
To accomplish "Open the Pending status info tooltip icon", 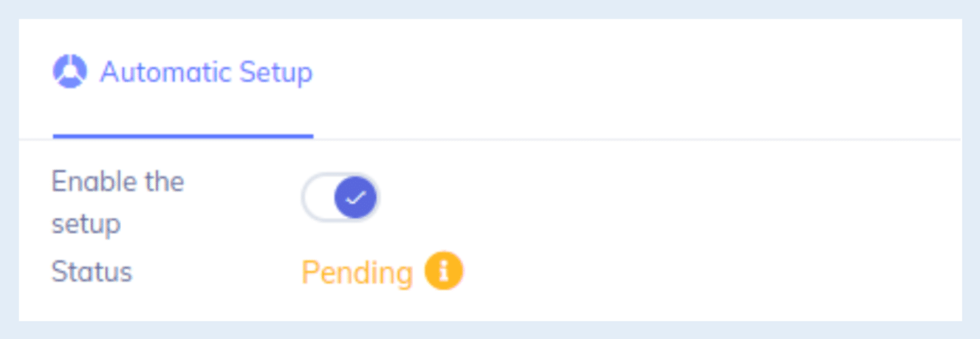I will coord(444,271).
